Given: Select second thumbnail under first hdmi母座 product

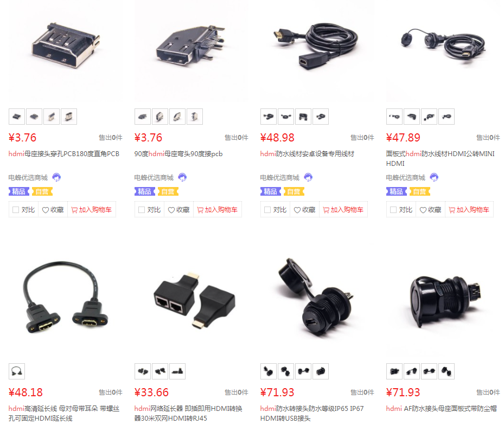Looking at the screenshot, I should point(34,117).
